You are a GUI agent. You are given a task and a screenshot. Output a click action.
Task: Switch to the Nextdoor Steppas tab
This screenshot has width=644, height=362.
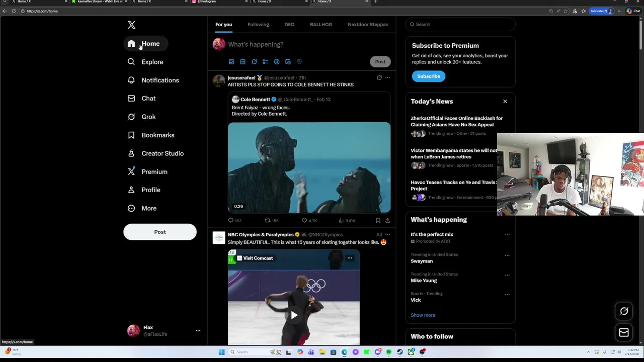(x=368, y=24)
